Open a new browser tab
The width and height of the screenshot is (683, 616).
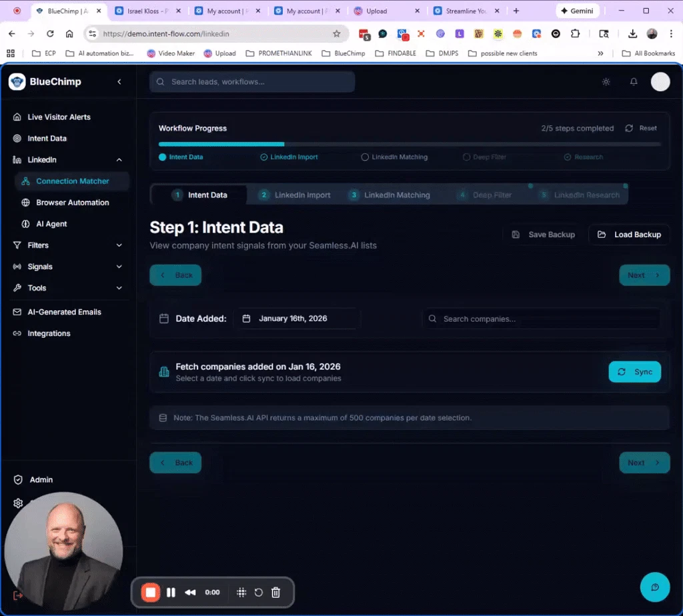(516, 11)
